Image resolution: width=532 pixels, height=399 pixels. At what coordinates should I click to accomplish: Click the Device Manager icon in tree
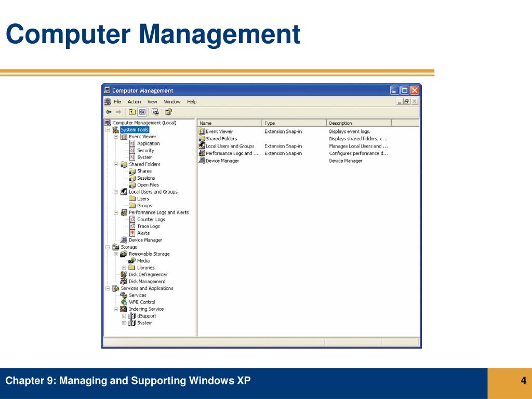point(124,240)
